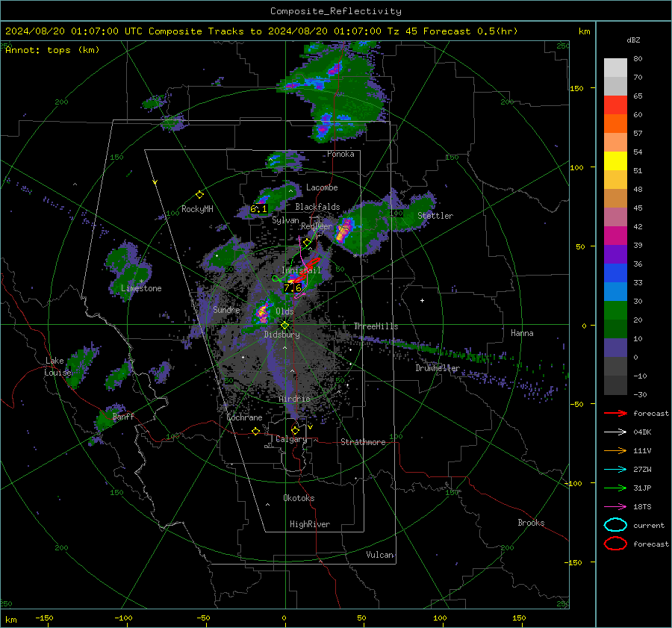
Task: Pick the yellow 51-54 dBZ color swatch
Action: coord(615,161)
